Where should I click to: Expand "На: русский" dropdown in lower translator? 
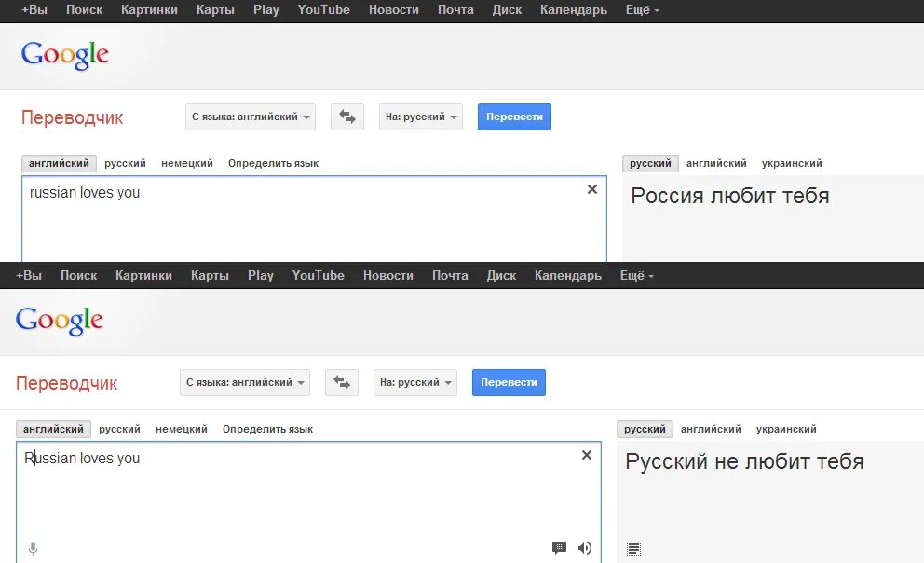[415, 382]
